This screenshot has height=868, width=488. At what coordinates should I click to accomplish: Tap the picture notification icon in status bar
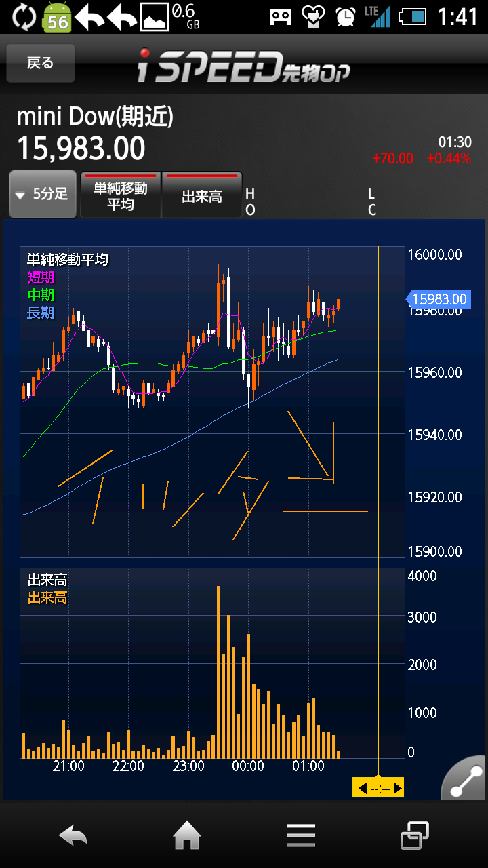(154, 16)
